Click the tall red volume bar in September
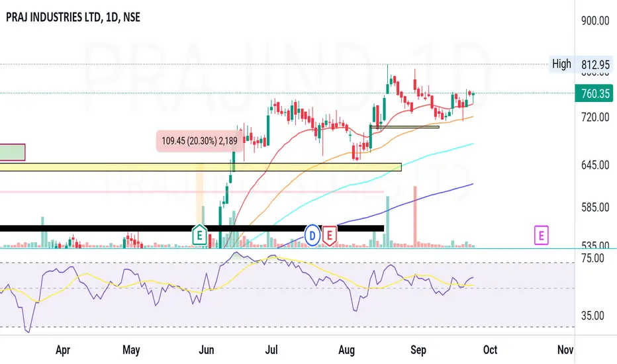617x364 pixels. [x=414, y=217]
